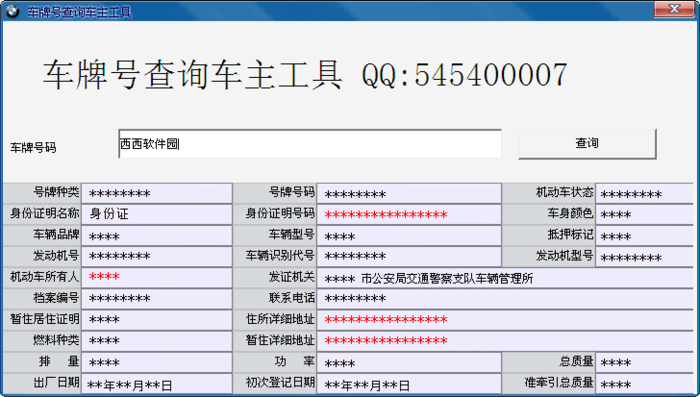This screenshot has height=397, width=700.
Task: Click the 档案编号 value field
Action: coord(157,298)
